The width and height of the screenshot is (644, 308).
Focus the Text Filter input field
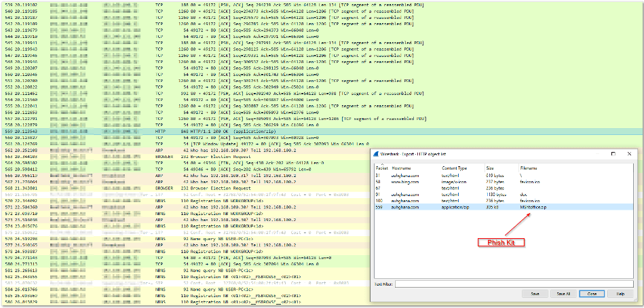pos(514,284)
